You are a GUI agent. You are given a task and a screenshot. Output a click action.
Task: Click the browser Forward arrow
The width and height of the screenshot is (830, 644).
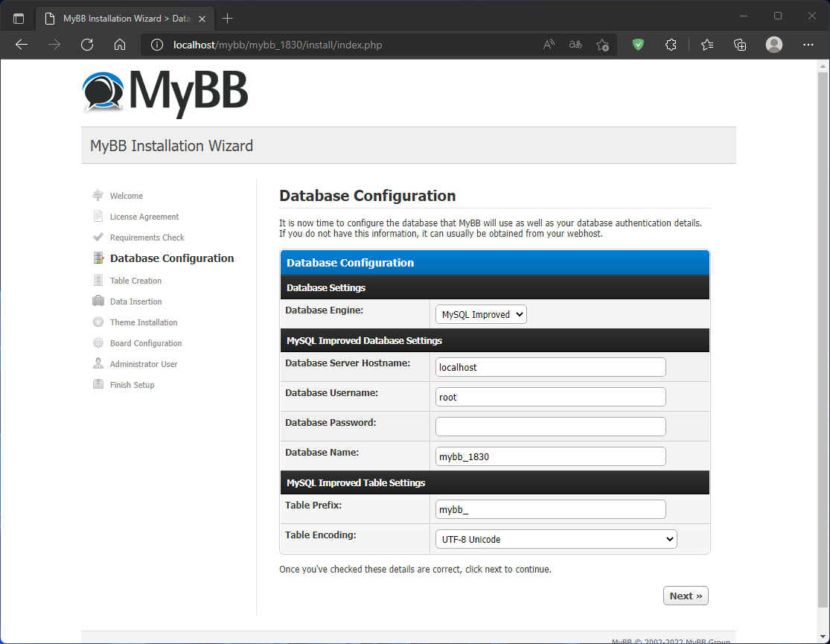click(54, 45)
